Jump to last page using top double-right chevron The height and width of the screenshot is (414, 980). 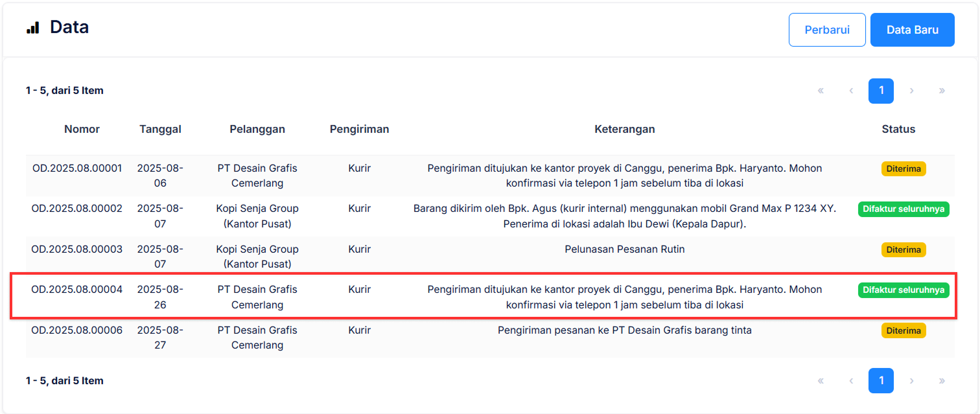tap(942, 91)
